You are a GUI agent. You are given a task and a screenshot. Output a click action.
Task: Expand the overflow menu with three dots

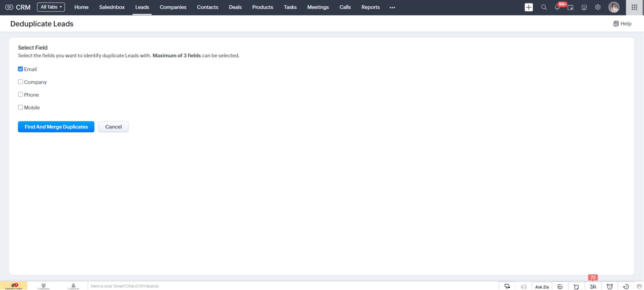[x=392, y=7]
